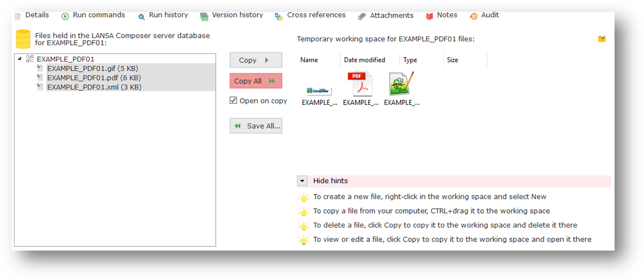Click the hint about deleting a file
Screen dimensions: 644x280
[x=445, y=225]
